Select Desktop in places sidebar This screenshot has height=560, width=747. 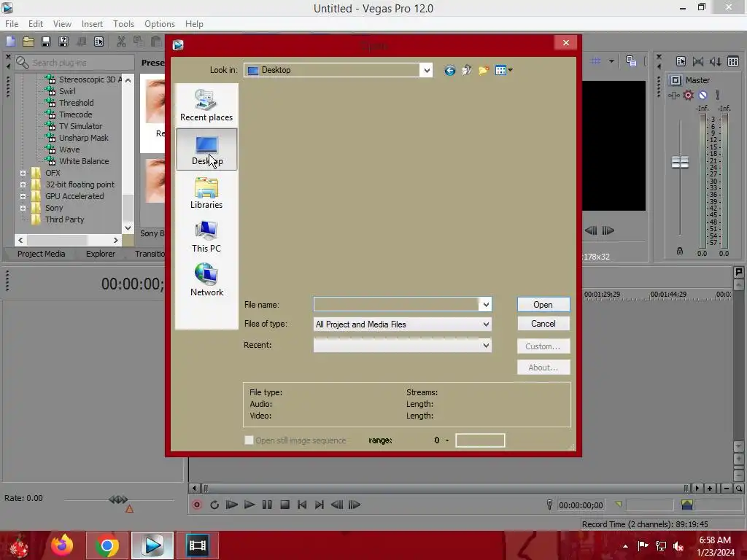[206, 149]
